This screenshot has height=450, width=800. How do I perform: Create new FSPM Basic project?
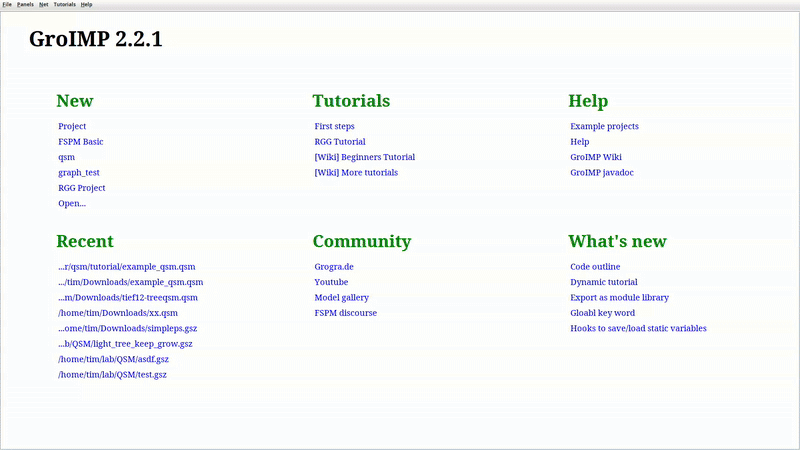[80, 142]
